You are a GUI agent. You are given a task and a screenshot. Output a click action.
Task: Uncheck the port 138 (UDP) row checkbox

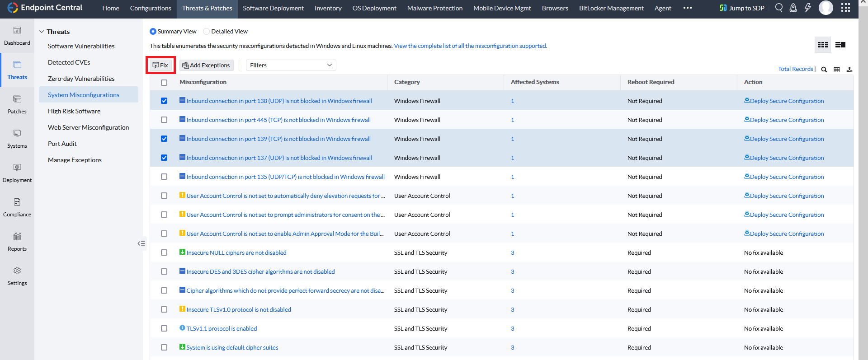pyautogui.click(x=164, y=101)
